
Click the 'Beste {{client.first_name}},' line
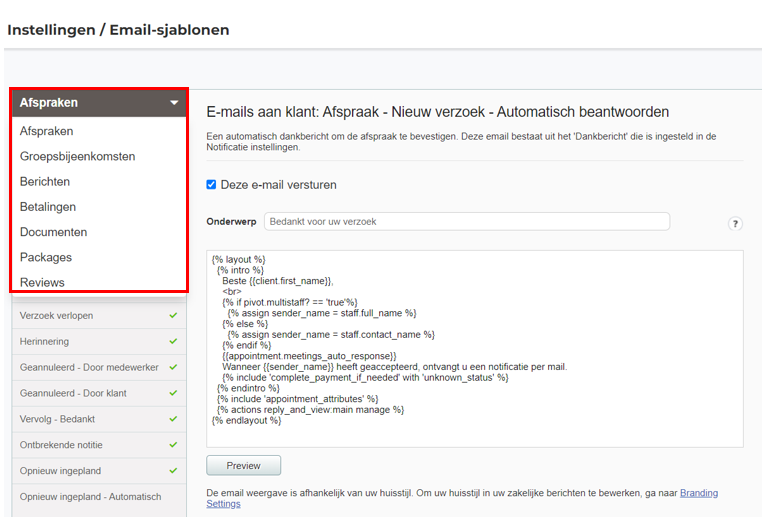pos(278,281)
